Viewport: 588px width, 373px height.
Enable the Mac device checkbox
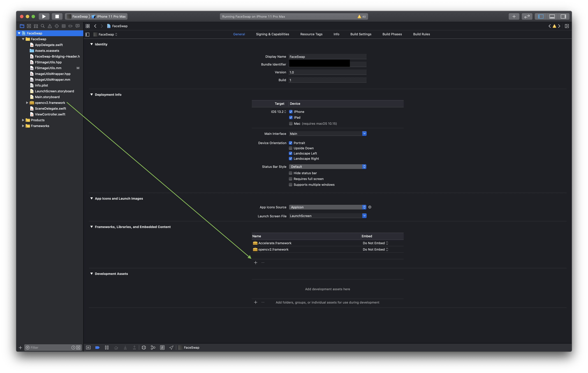[291, 124]
